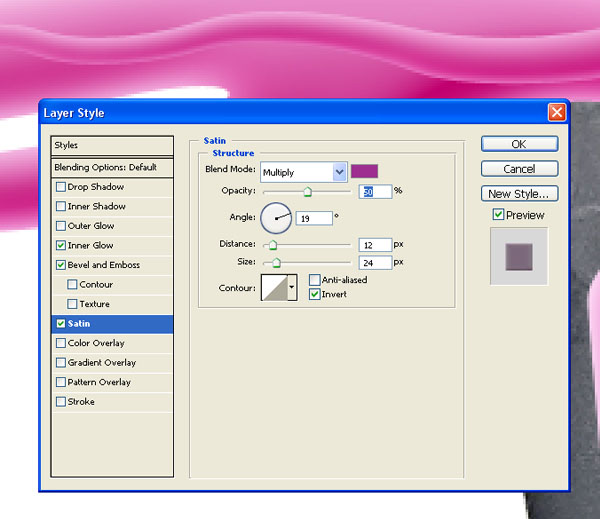
Task: Open the Styles list entry
Action: (112, 145)
